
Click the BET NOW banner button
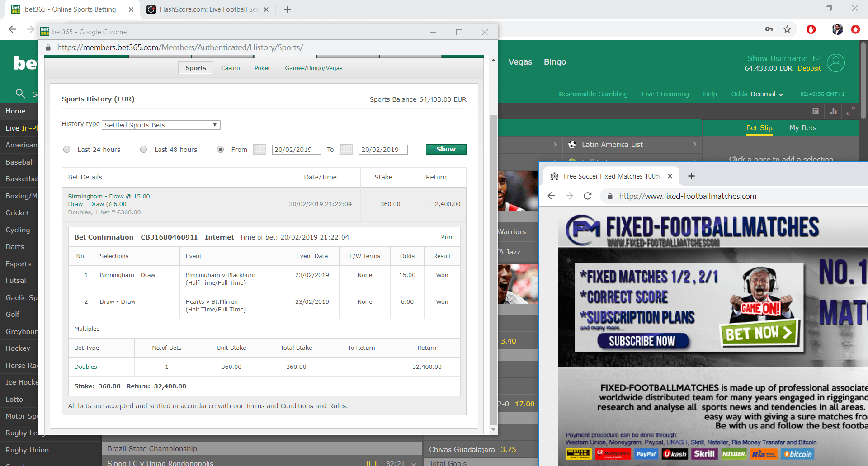[x=759, y=334]
